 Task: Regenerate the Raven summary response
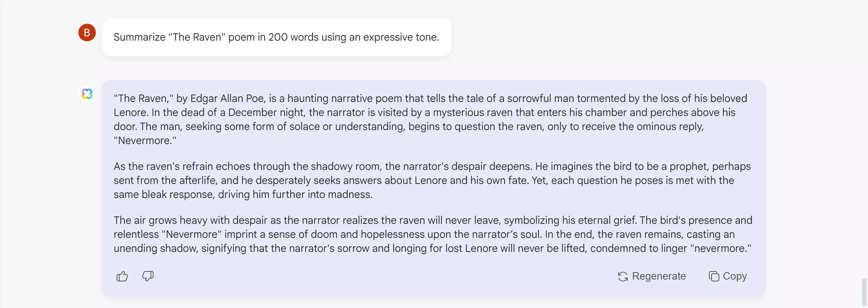(652, 276)
